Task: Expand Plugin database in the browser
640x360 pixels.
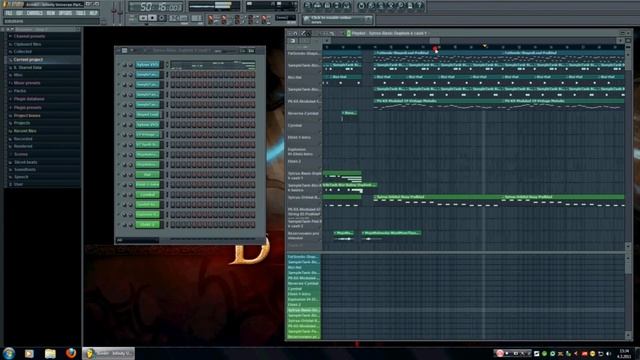Action: point(29,99)
